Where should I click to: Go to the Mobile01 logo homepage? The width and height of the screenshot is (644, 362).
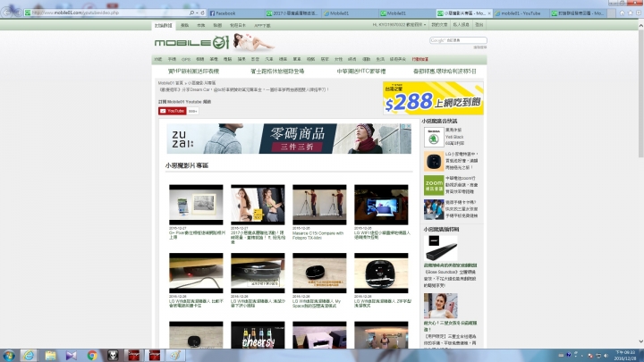pyautogui.click(x=191, y=42)
